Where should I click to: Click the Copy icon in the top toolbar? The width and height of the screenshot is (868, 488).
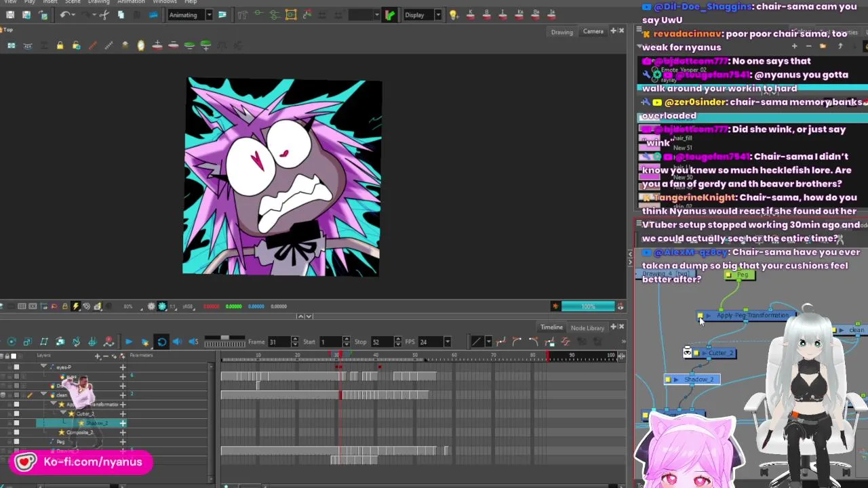click(x=121, y=15)
